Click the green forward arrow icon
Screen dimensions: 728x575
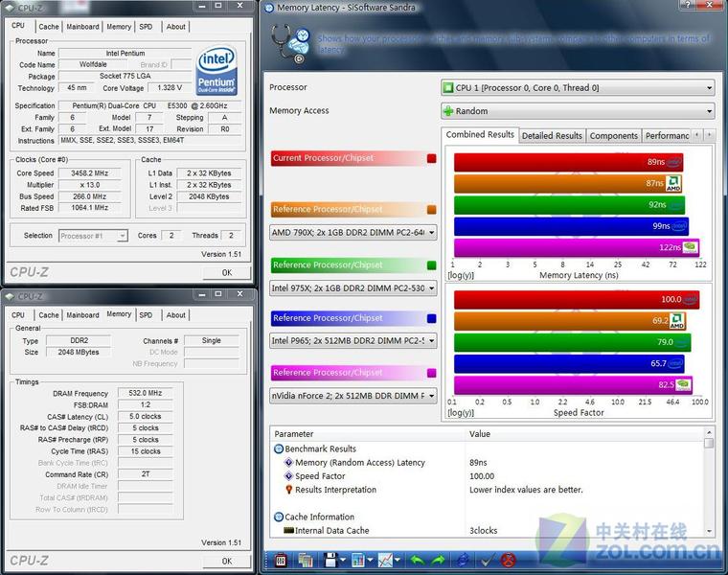click(x=438, y=560)
